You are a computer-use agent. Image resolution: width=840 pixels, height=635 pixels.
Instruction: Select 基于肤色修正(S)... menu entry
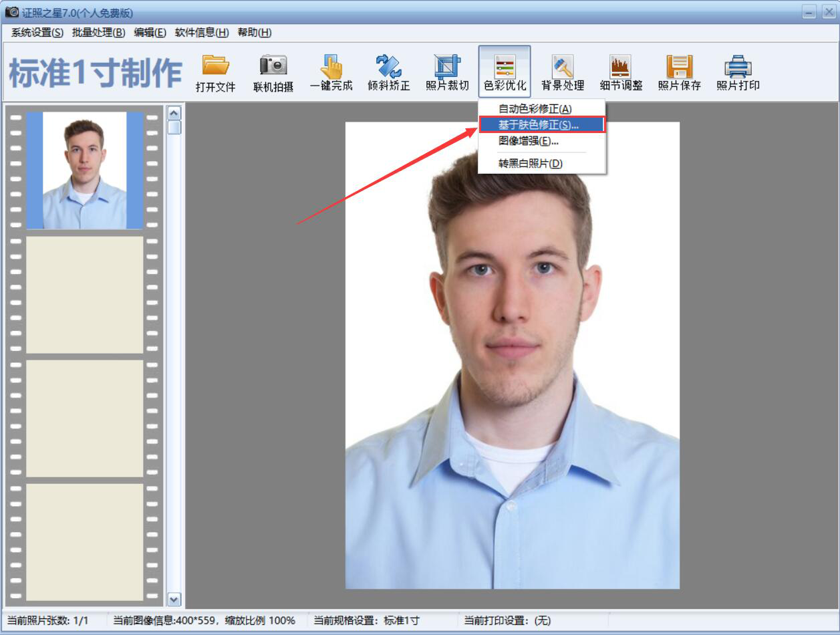(542, 124)
